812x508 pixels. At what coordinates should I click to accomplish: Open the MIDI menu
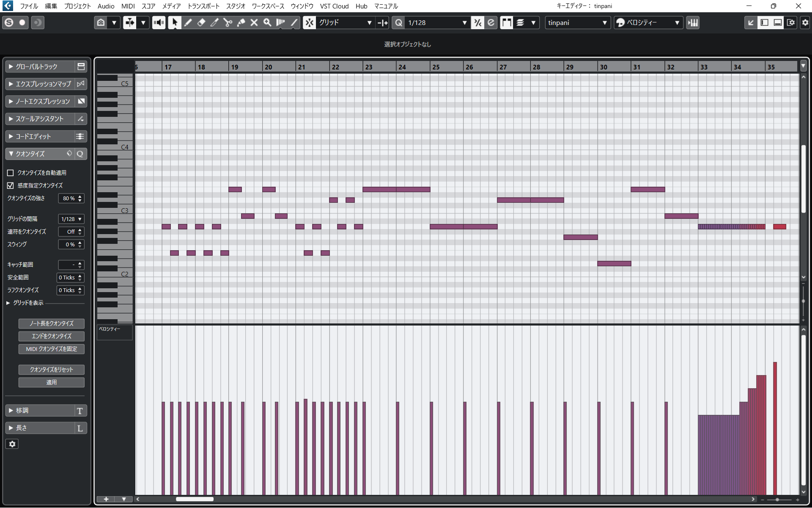click(x=128, y=6)
